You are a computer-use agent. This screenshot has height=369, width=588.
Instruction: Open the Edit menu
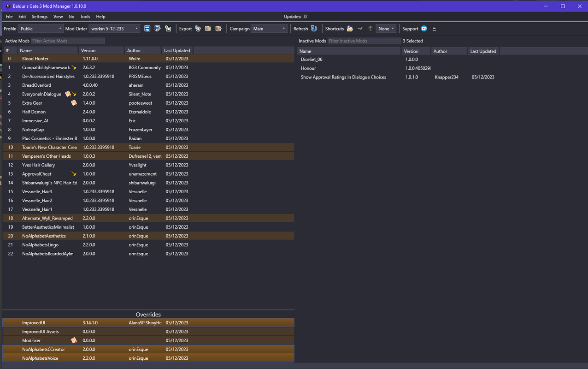click(22, 17)
